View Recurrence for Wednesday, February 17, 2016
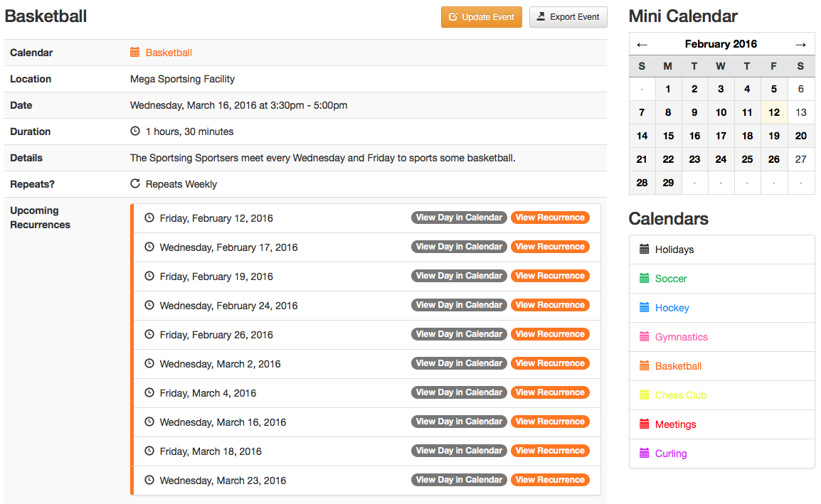The image size is (821, 504). pyautogui.click(x=550, y=247)
